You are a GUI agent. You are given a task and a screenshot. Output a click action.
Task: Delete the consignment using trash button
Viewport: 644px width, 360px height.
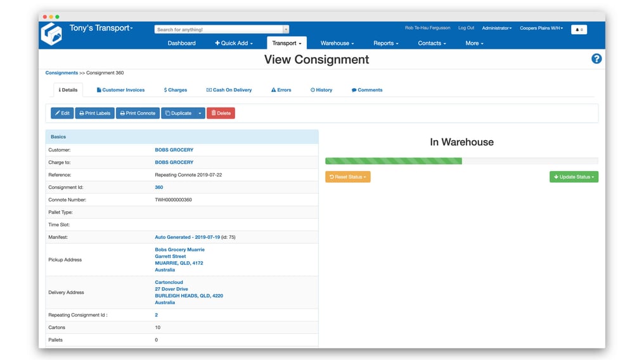pos(221,113)
